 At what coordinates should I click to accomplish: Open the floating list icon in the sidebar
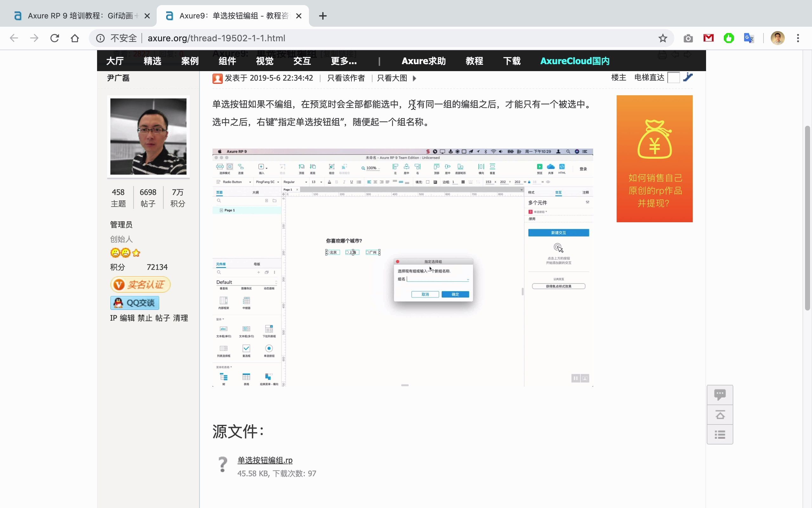point(720,434)
